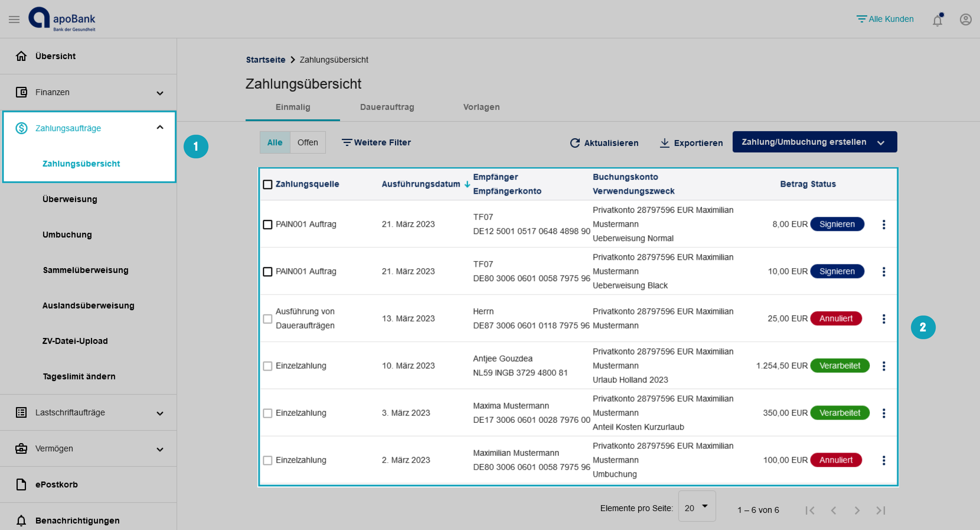Open actions menu for 100,00 EUR payment

pos(884,460)
